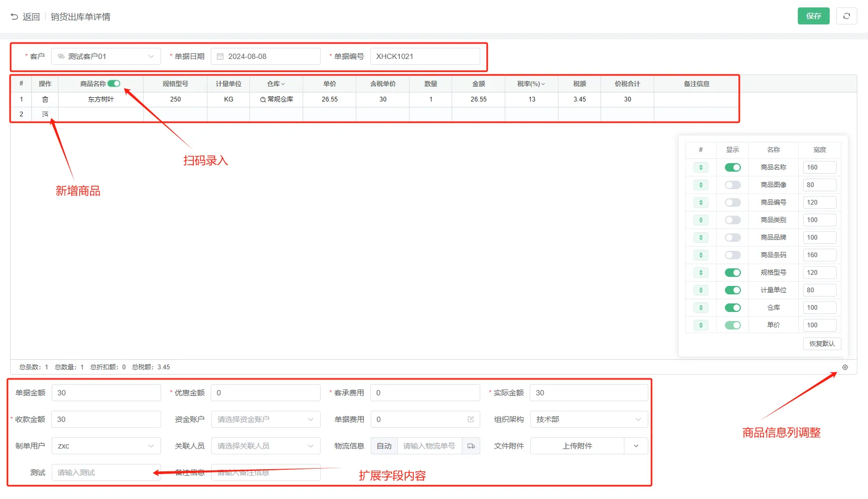Enable display of 商品类别 column
This screenshot has width=868, height=499.
click(733, 220)
